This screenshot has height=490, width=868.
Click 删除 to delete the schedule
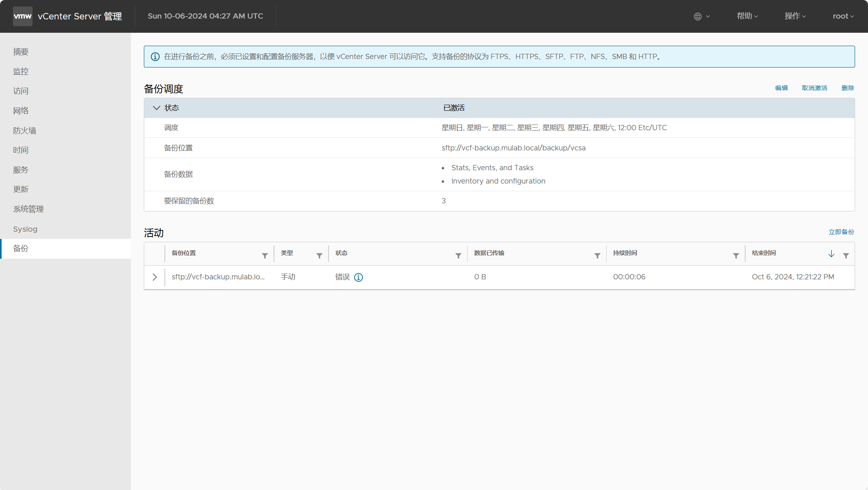847,88
